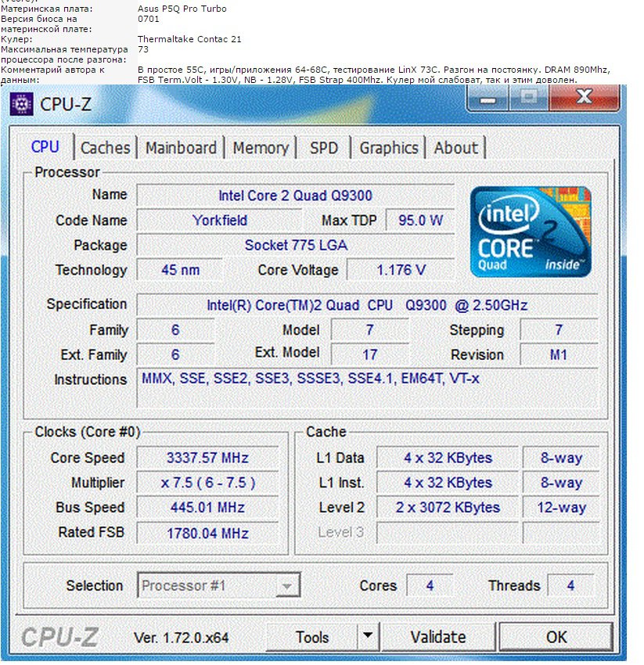
Task: Expand the Processor #1 selection combo box
Action: [219, 586]
